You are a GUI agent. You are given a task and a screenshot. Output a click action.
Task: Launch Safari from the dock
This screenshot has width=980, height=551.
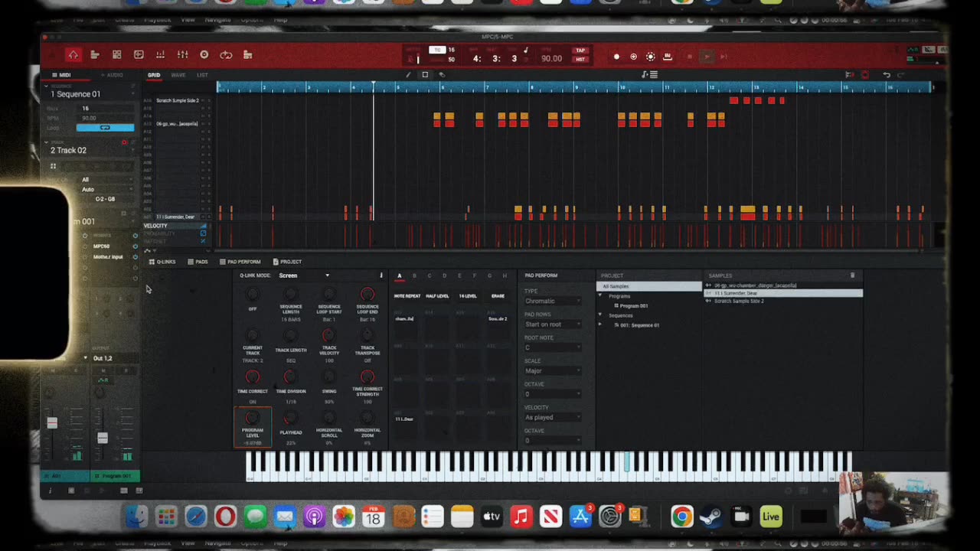pyautogui.click(x=196, y=517)
